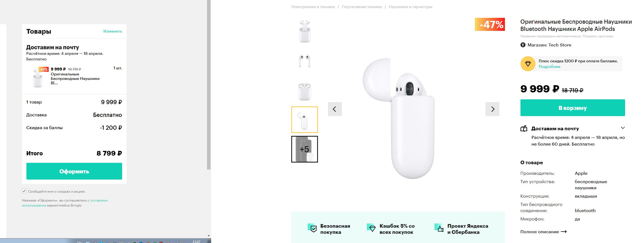Click the Tech Store shop icon
Viewport: 644px width, 243px height.
[x=523, y=45]
